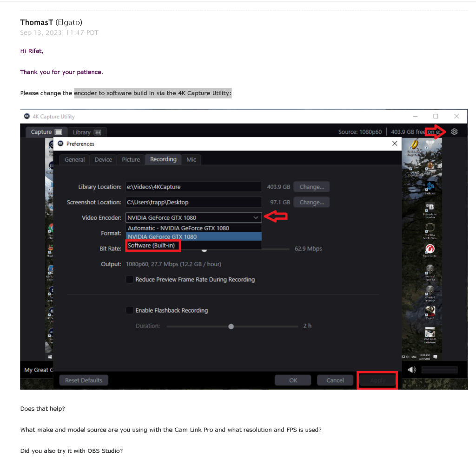The width and height of the screenshot is (476, 458).
Task: Click the Wargaming Game Center desktop icon
Action: tap(430, 250)
